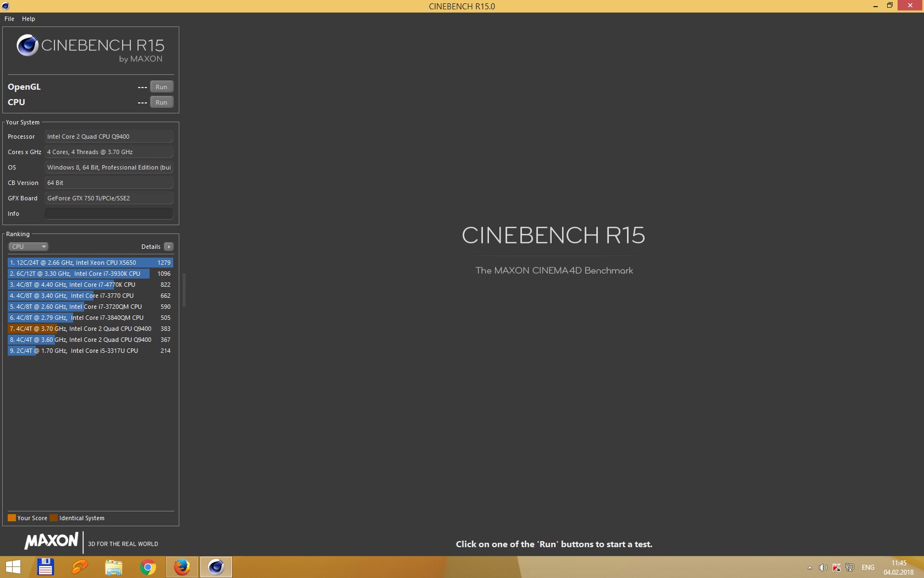Click the Your Score orange legend swatch
924x578 pixels.
coord(12,518)
